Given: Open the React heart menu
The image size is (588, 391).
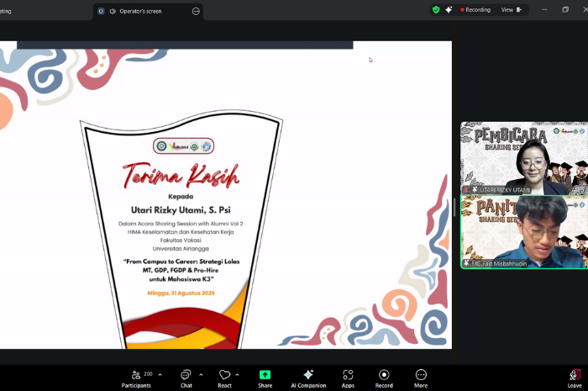Looking at the screenshot, I should click(224, 378).
